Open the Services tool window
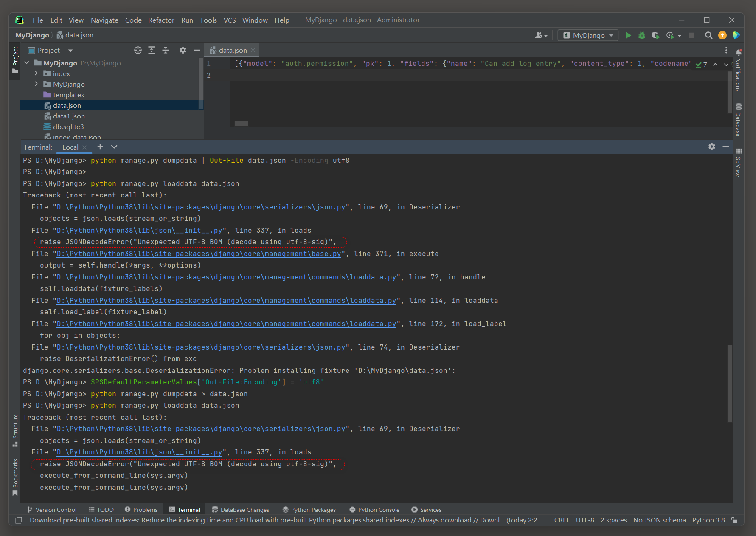The image size is (756, 536). [x=426, y=509]
